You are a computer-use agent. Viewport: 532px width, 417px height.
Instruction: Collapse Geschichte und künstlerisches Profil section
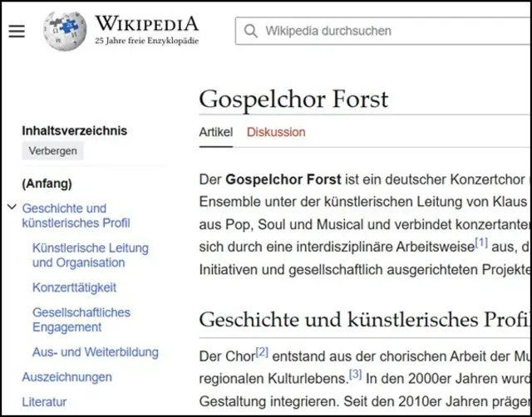pyautogui.click(x=12, y=207)
